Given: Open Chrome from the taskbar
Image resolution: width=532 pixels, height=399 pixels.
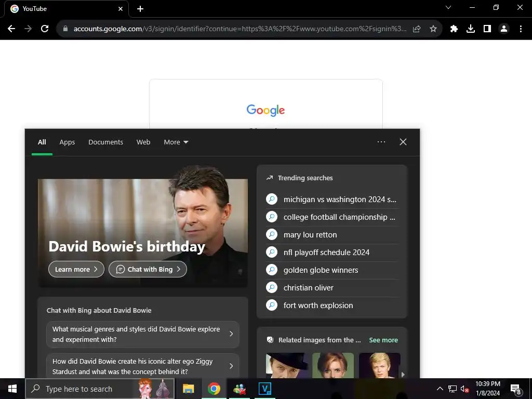Looking at the screenshot, I should pos(214,389).
